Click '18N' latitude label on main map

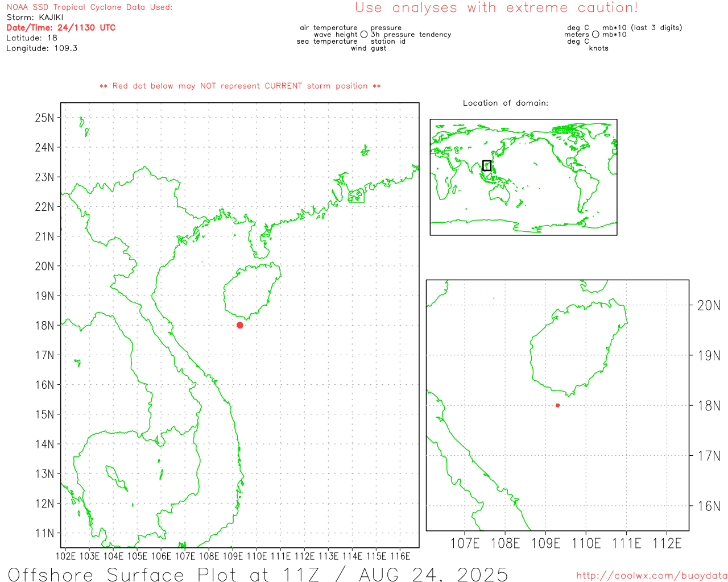(x=44, y=326)
